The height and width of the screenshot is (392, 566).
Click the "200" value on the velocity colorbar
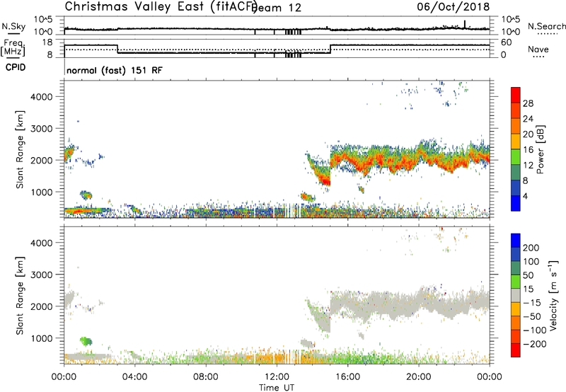[531, 248]
